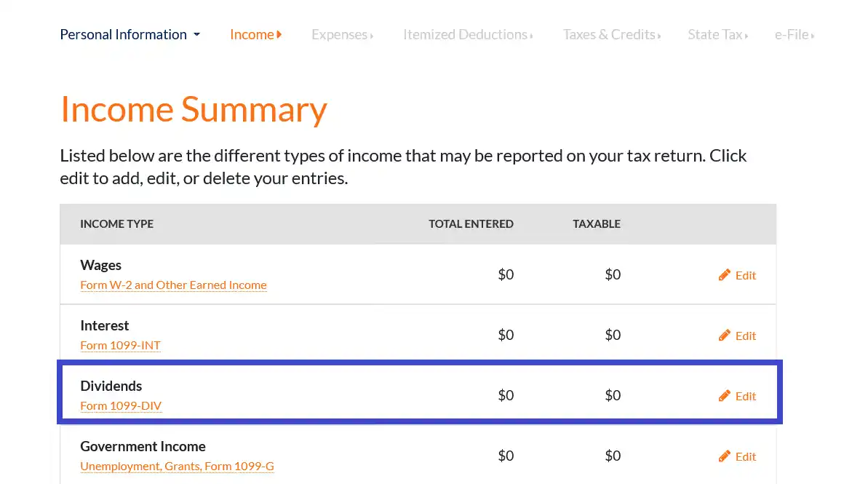Click the pencil icon in Dividends row
868x484 pixels.
[724, 396]
